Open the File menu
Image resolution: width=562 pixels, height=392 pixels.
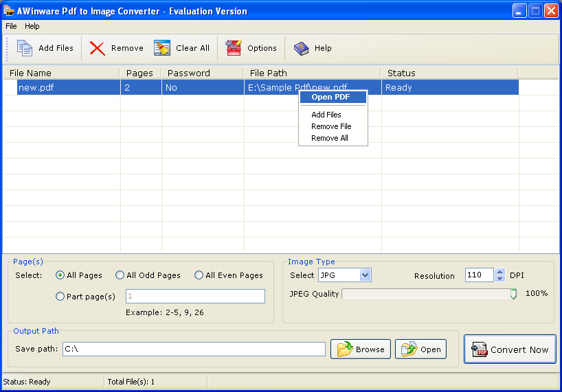coord(11,26)
